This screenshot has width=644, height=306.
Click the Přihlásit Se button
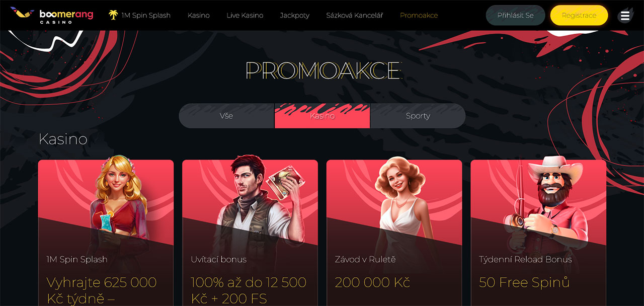click(x=515, y=16)
